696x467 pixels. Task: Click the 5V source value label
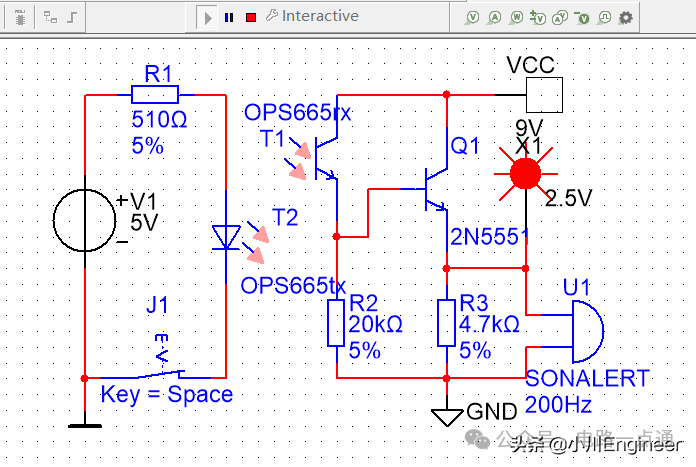click(144, 223)
